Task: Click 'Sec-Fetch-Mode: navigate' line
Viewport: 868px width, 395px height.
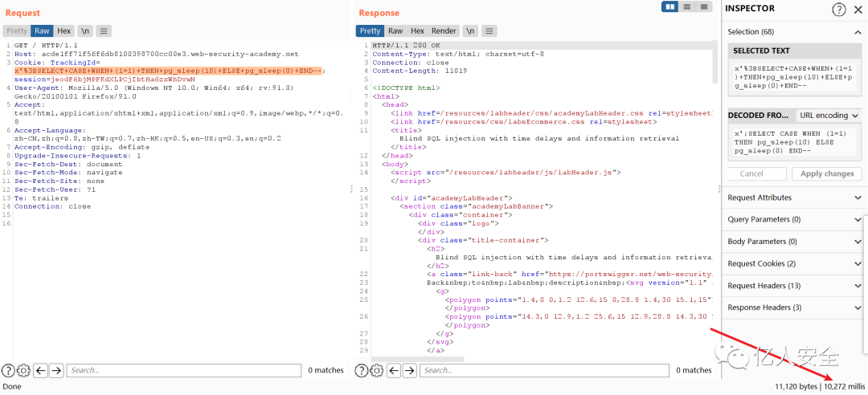Action: [68, 173]
